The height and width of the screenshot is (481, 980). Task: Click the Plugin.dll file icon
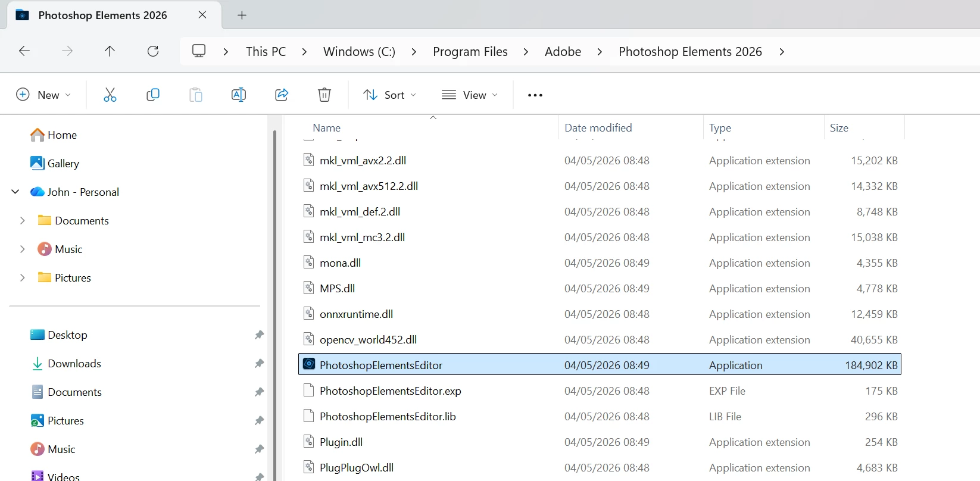pyautogui.click(x=309, y=441)
